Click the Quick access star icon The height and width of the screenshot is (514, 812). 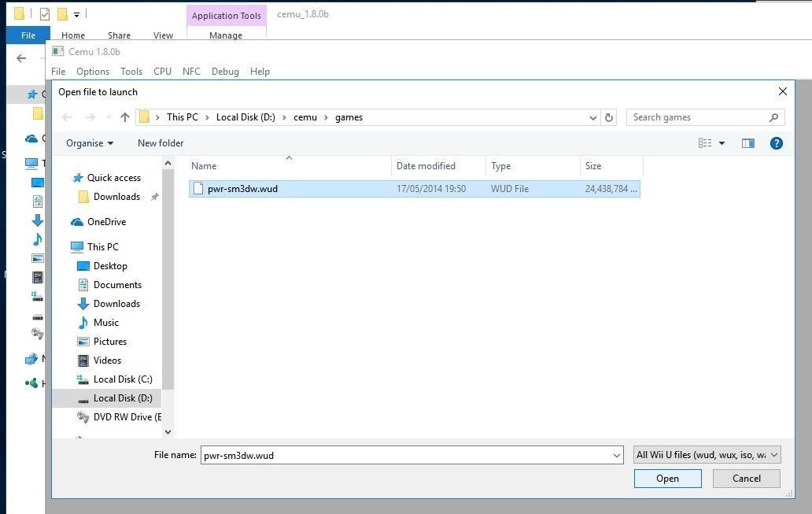78,178
